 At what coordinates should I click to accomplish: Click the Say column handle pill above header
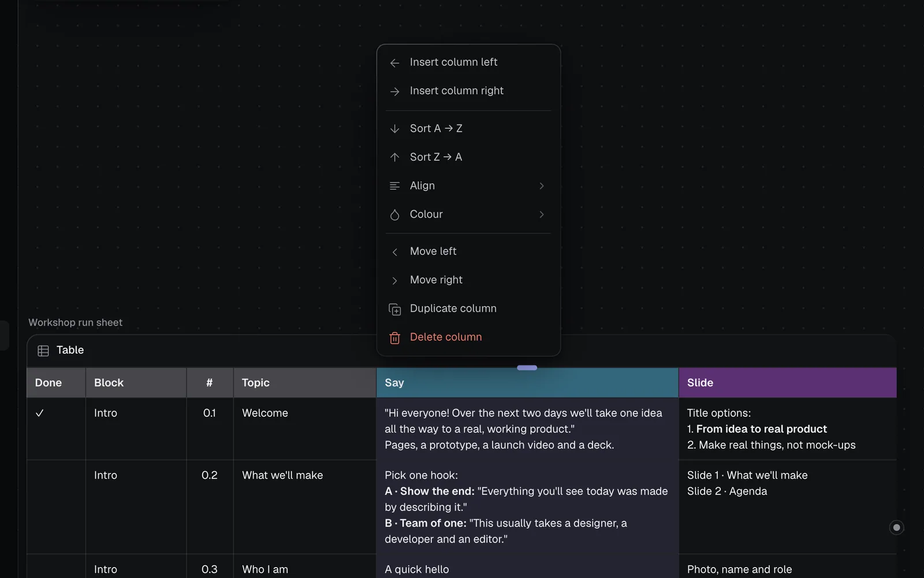pos(527,368)
